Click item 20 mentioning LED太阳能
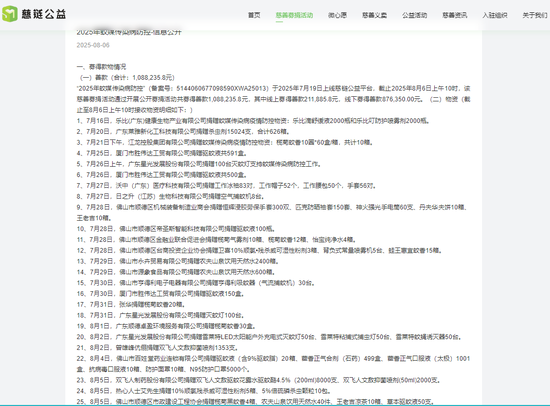Screen dimensions: 550x406 pyautogui.click(x=269, y=337)
